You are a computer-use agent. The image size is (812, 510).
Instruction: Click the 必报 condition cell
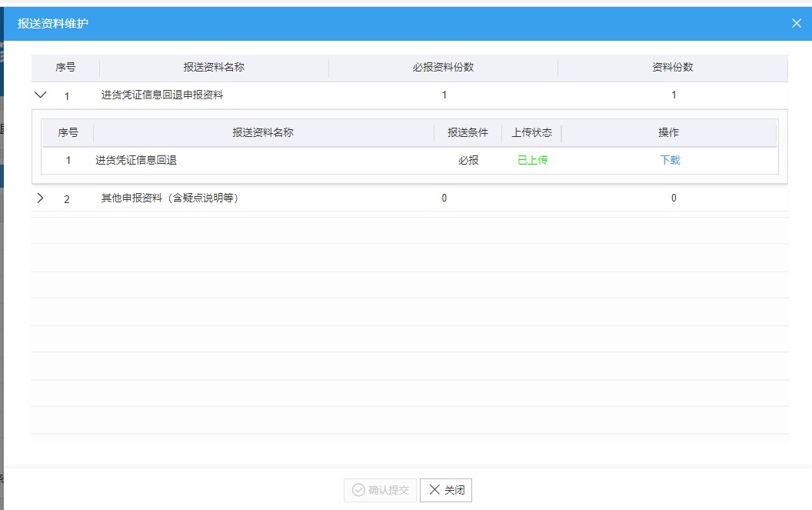pos(468,160)
